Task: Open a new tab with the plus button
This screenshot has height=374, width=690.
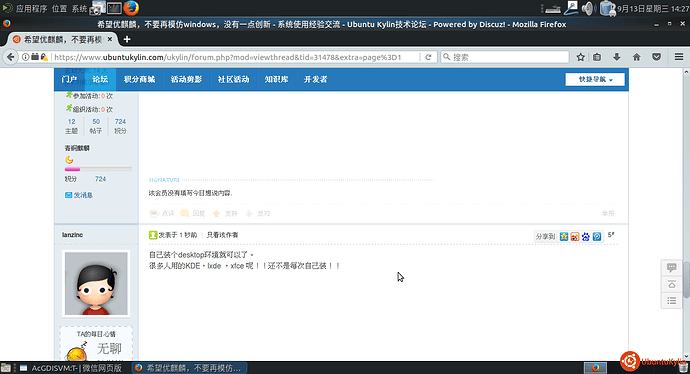Action: click(127, 39)
